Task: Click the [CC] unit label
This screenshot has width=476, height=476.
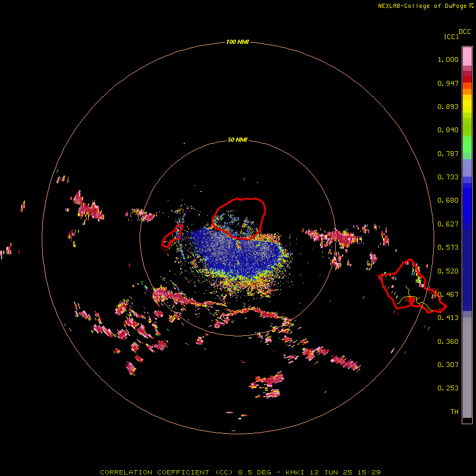Action: 452,36
